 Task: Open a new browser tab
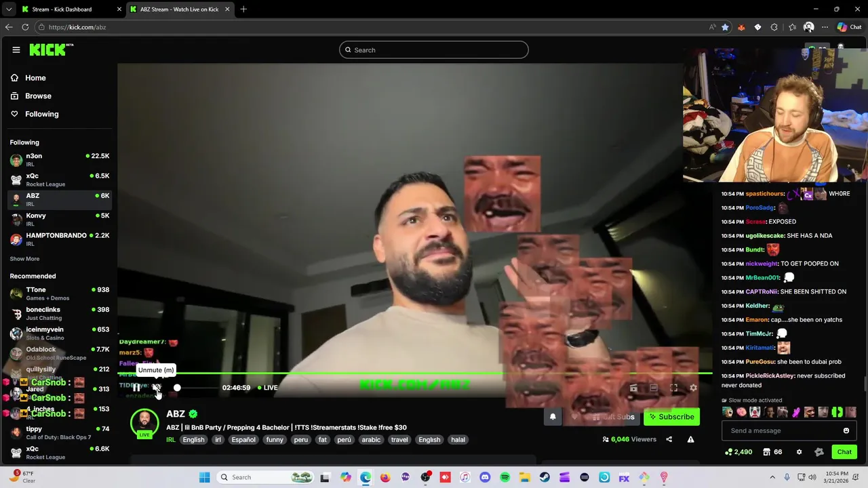click(243, 9)
